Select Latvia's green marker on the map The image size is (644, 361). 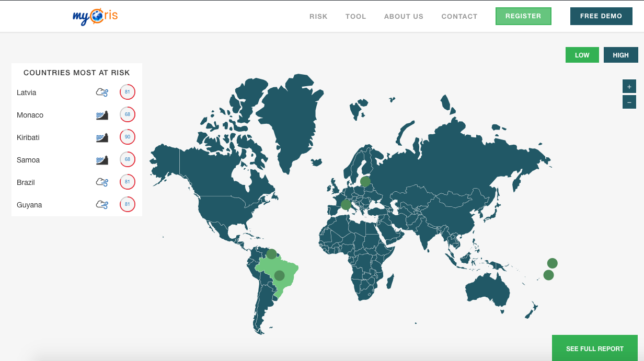pos(365,181)
